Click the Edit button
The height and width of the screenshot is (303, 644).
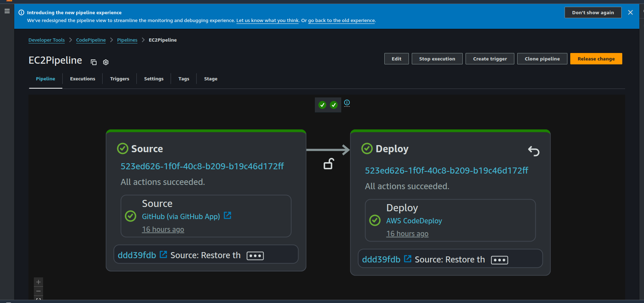coord(396,59)
